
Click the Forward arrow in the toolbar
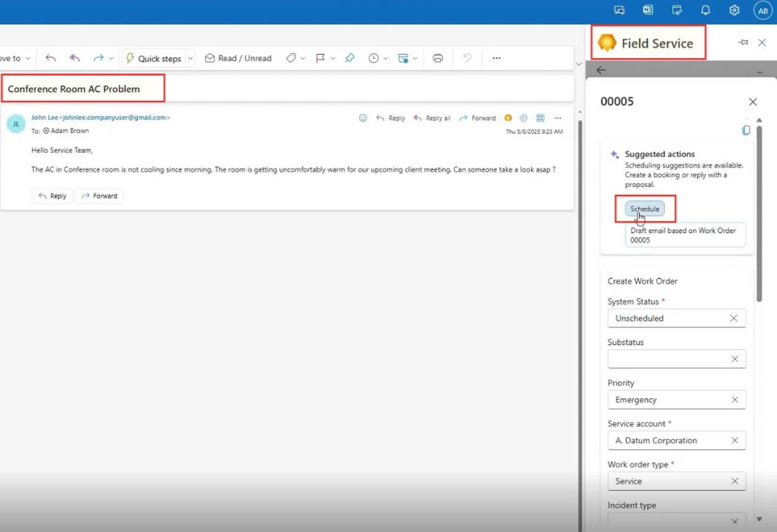point(98,58)
